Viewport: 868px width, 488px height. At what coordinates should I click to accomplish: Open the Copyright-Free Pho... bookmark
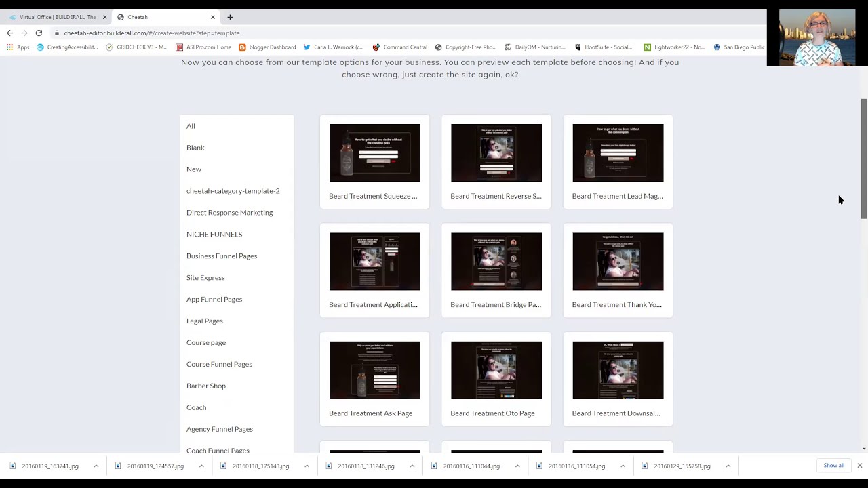466,47
